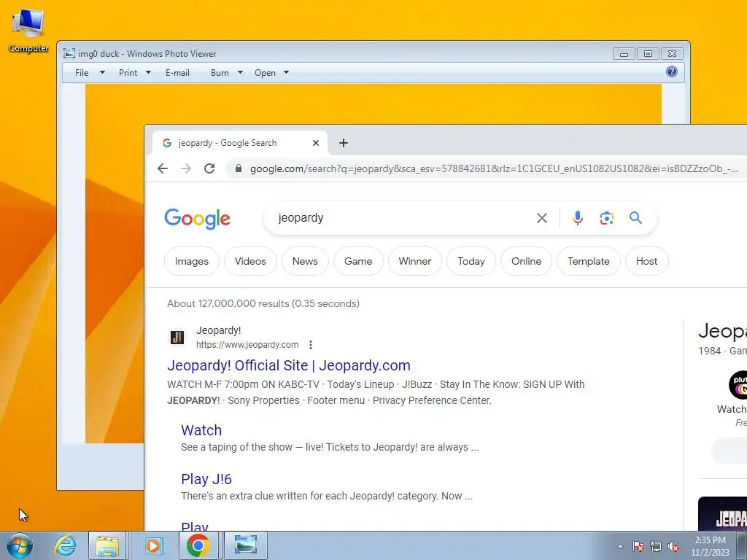Filter results by Videos
747x560 pixels.
(250, 261)
